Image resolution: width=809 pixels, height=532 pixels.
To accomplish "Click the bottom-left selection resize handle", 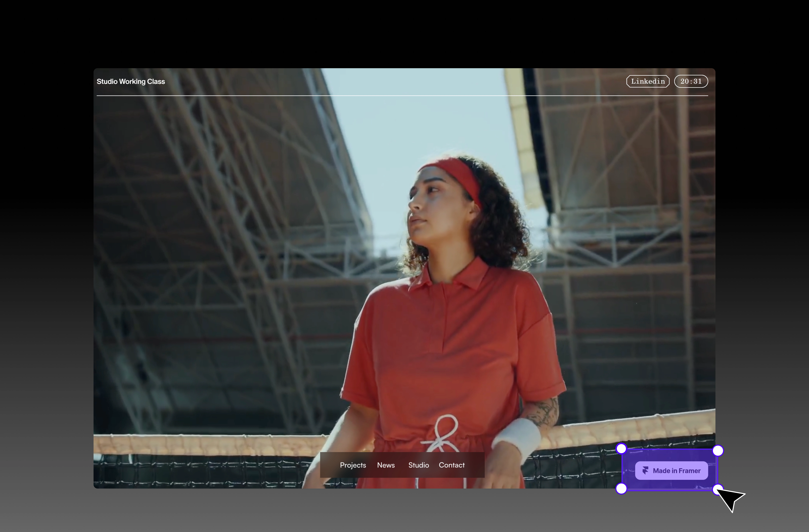I will (x=621, y=489).
